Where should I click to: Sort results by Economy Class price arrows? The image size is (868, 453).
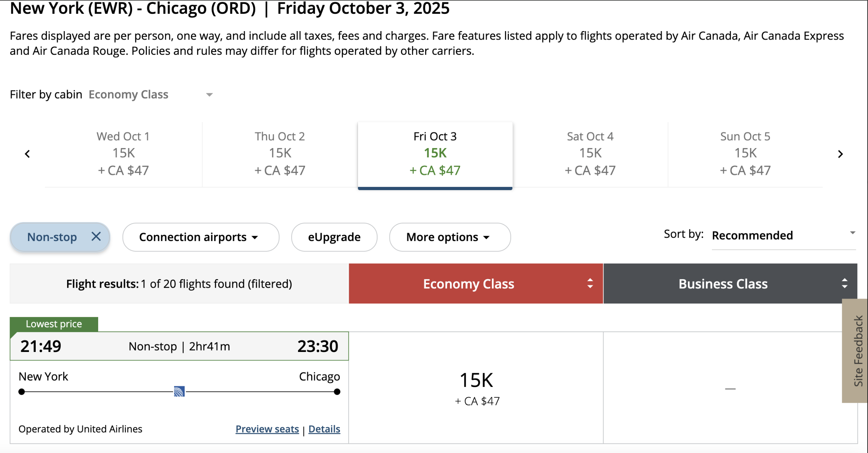tap(590, 283)
